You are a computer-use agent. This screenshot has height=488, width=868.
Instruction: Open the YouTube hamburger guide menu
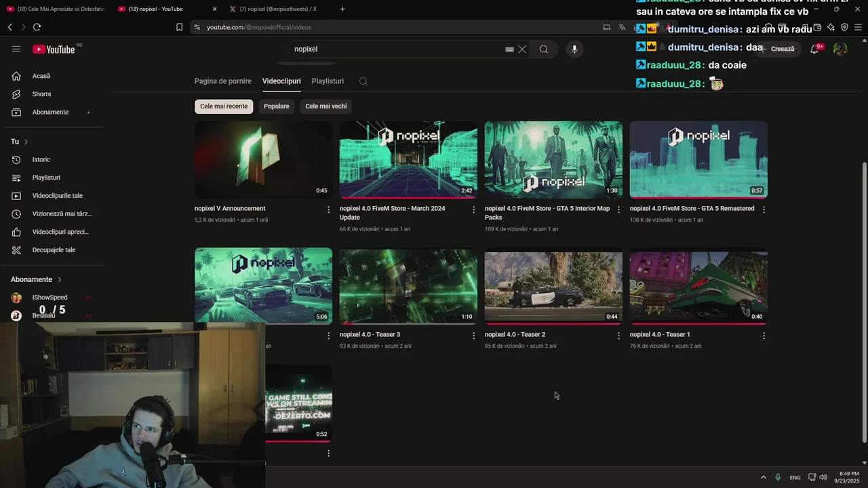tap(16, 49)
